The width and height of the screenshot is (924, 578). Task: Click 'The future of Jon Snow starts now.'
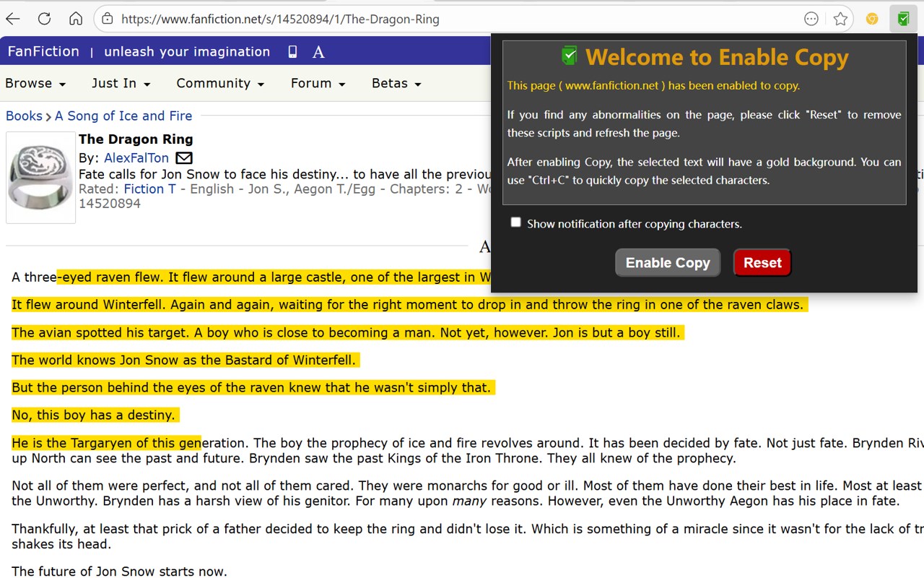119,571
